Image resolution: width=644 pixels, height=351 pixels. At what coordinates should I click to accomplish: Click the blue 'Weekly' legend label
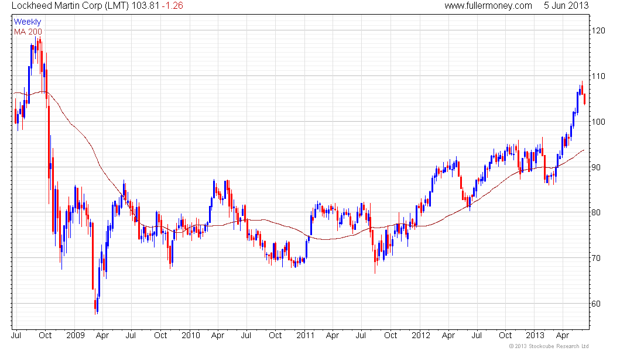(28, 22)
